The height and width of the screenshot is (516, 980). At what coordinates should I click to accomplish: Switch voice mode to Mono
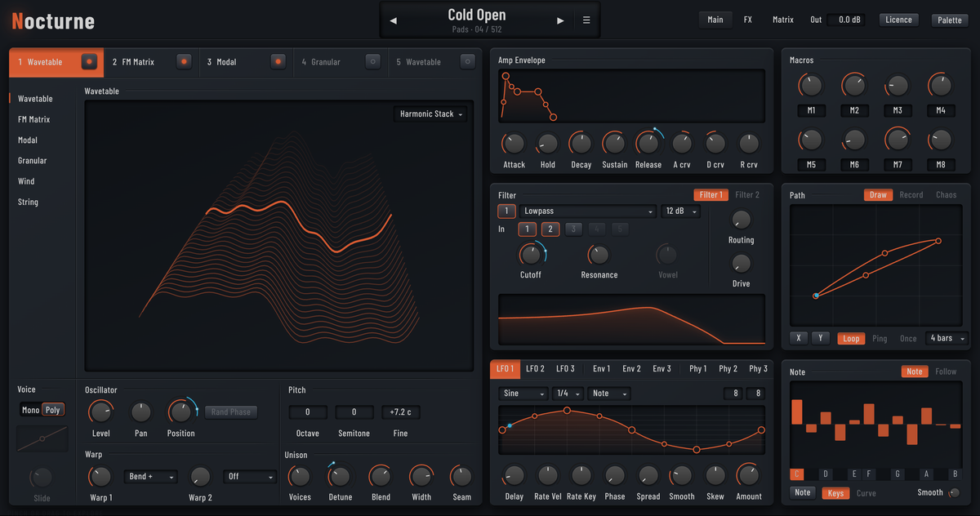tap(30, 410)
